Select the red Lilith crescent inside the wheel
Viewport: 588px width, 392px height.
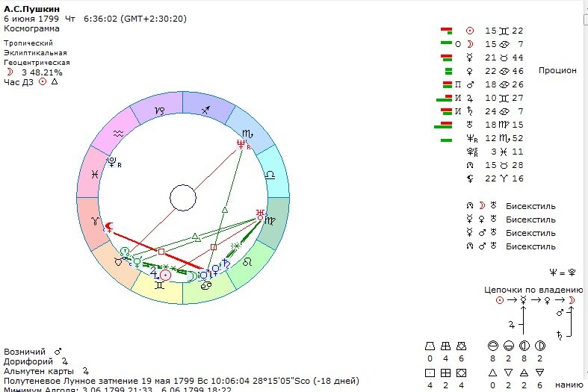pyautogui.click(x=109, y=227)
